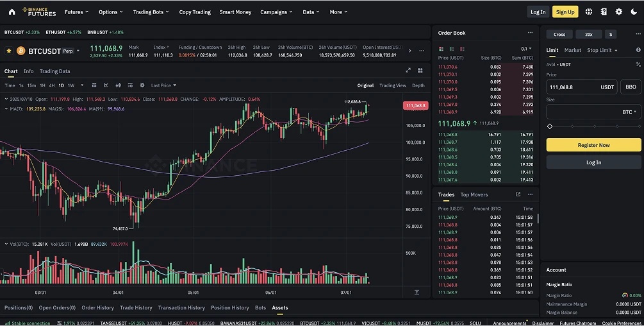This screenshot has height=326, width=644.
Task: Show only asks in order book
Action: pyautogui.click(x=462, y=49)
